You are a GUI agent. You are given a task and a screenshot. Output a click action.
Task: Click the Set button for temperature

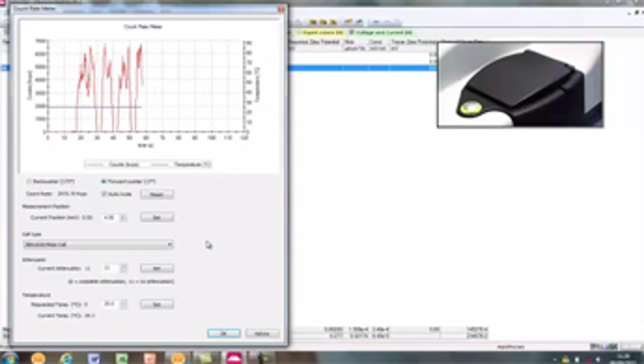(x=157, y=304)
